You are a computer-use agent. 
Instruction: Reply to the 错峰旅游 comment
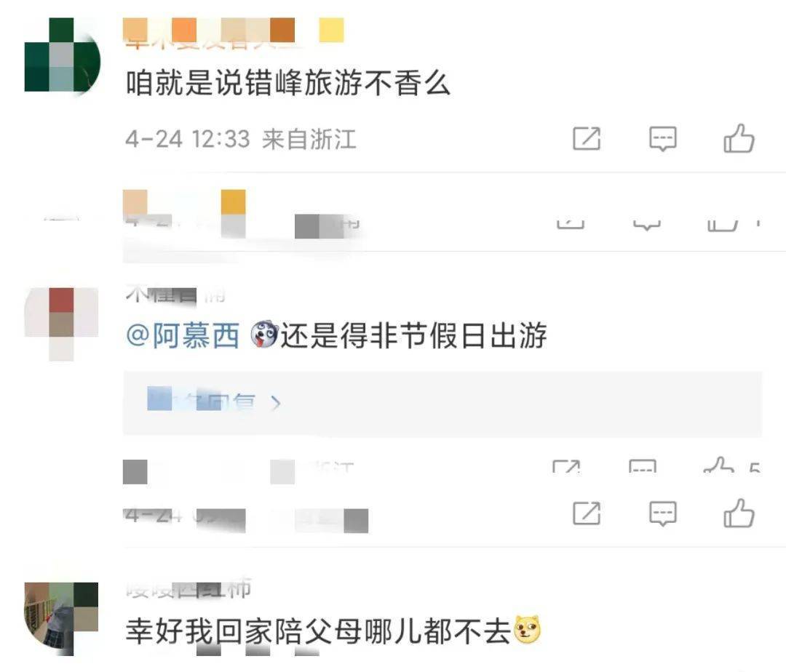663,139
